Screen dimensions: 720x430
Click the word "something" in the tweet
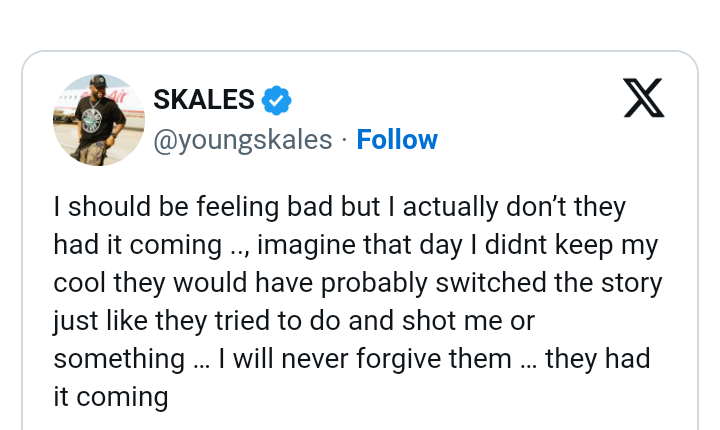point(111,359)
